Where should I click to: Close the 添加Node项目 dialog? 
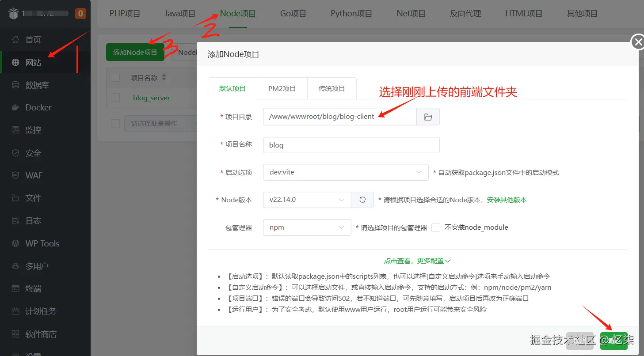(x=637, y=42)
